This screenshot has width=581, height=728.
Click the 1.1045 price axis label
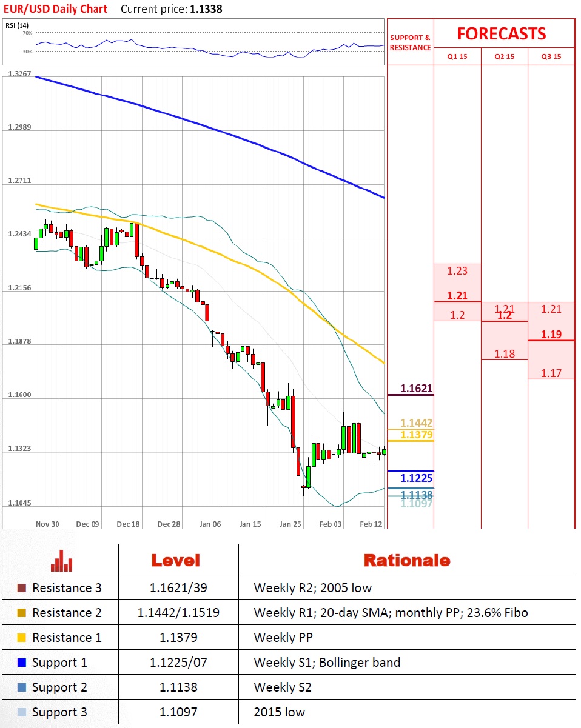(x=19, y=503)
